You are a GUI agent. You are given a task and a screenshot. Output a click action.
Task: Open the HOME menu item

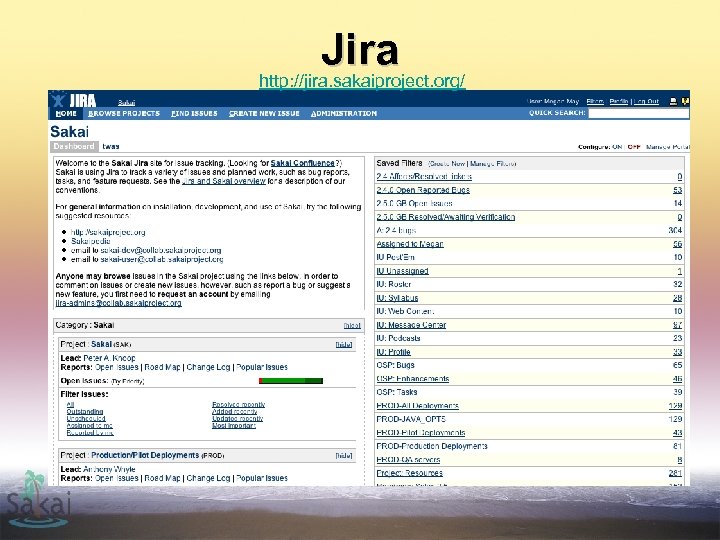(x=66, y=113)
